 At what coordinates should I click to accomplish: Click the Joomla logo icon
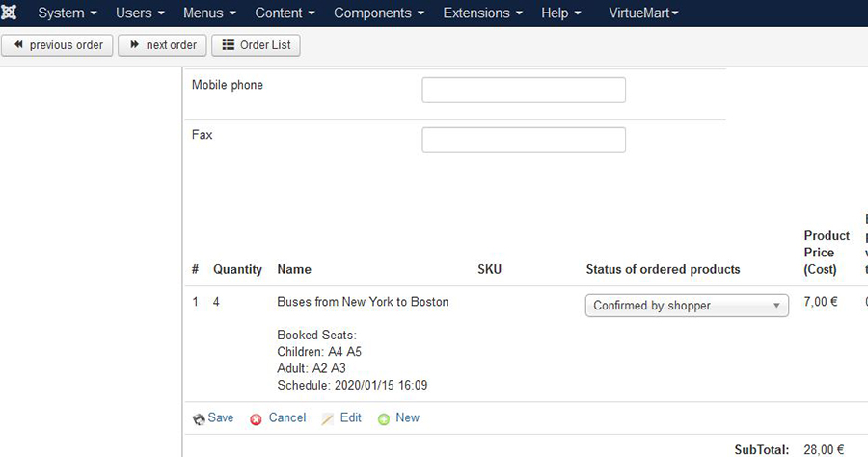pos(11,13)
